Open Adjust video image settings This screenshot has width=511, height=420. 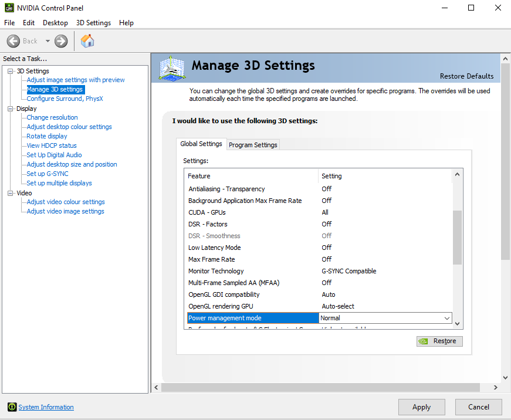click(x=66, y=211)
